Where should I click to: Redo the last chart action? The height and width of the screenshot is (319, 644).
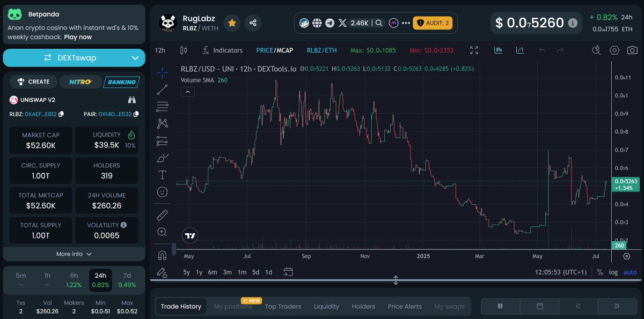(x=560, y=50)
